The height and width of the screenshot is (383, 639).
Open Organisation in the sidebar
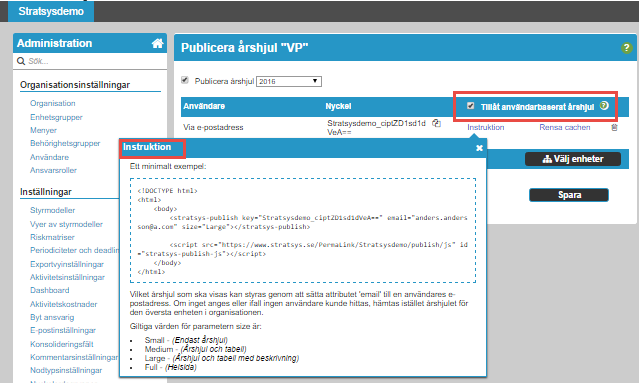(53, 103)
